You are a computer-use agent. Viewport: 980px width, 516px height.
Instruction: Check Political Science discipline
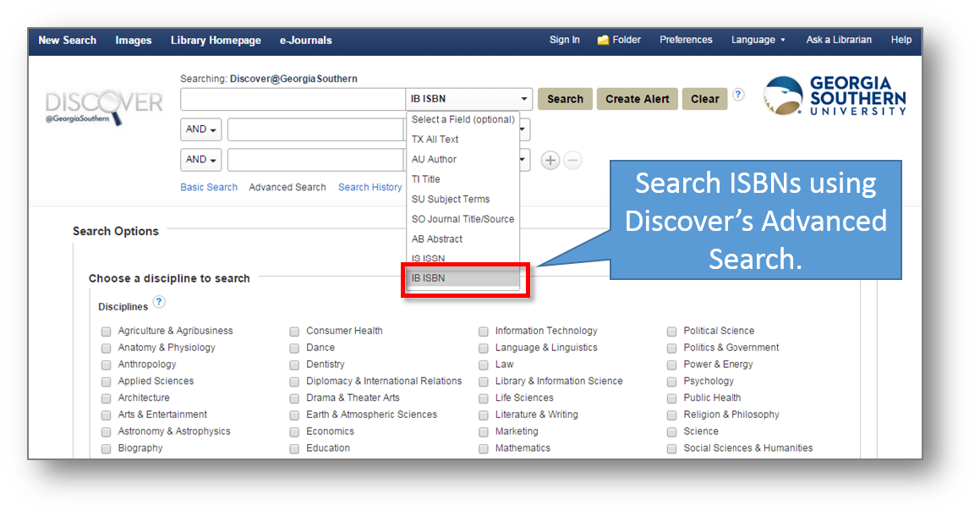[x=672, y=332]
